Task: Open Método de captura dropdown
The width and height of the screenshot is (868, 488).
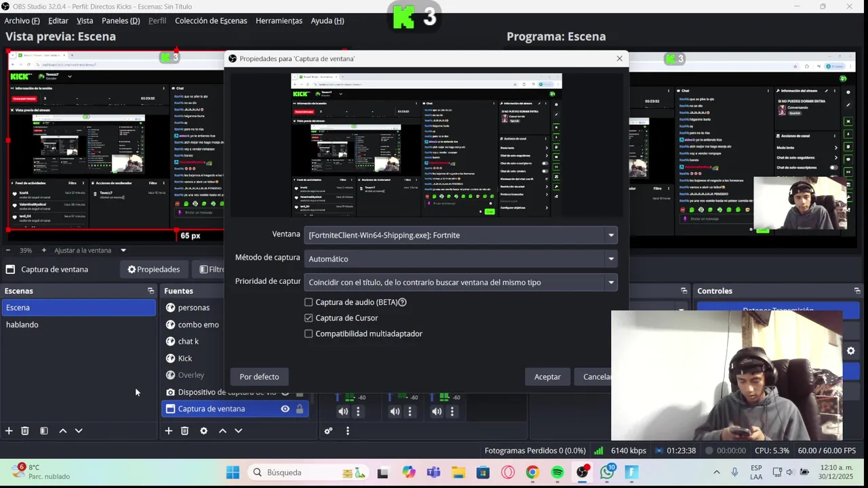Action: (x=461, y=259)
